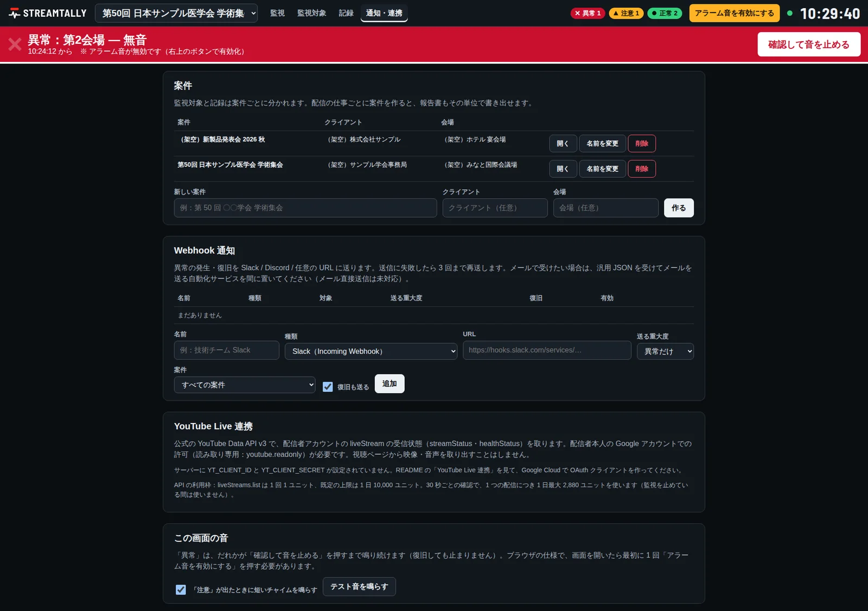This screenshot has height=611, width=868.
Task: Delete the 新製品発表会 2026 秋 project
Action: pyautogui.click(x=642, y=144)
